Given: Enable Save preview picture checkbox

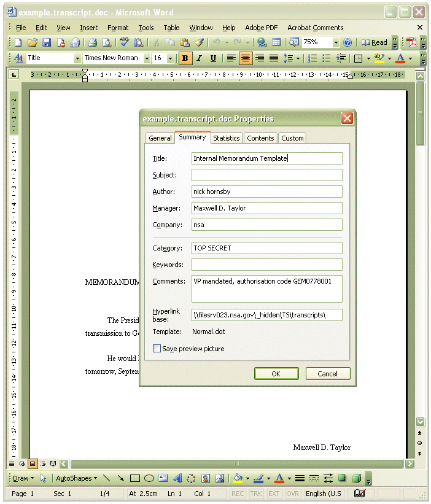Looking at the screenshot, I should click(x=157, y=349).
